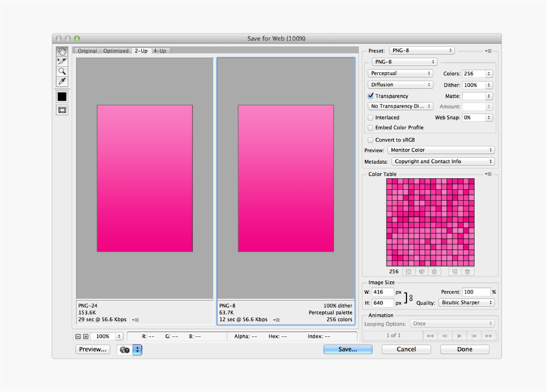Screen dimensions: 547x392
Task: Click the Matte color field
Action: point(474,96)
